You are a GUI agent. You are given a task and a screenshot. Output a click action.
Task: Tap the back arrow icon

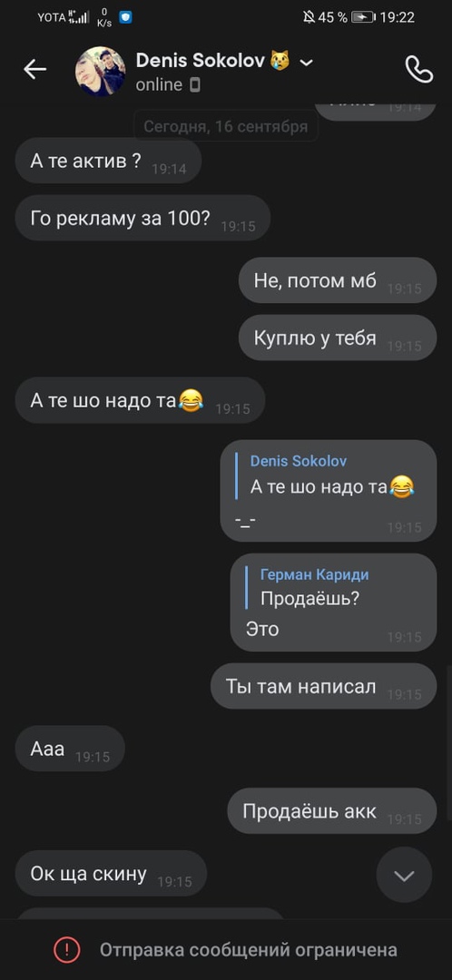(35, 69)
